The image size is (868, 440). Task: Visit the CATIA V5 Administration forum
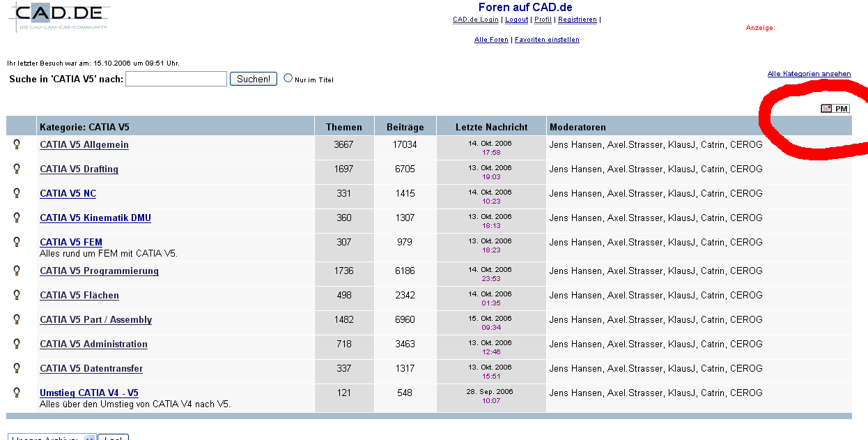coord(93,344)
